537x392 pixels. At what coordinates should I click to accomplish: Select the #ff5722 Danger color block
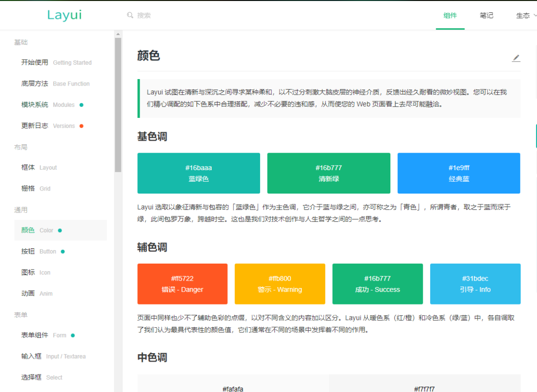[x=182, y=284]
